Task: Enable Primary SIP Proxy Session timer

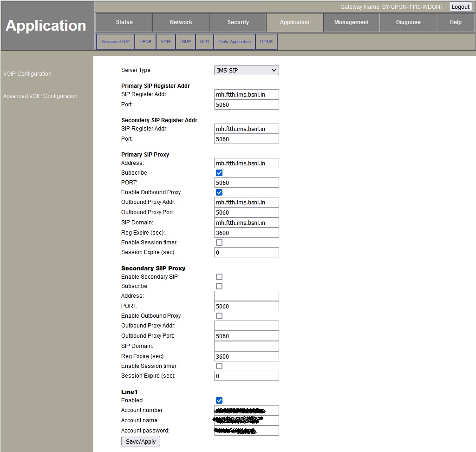Action: point(219,242)
